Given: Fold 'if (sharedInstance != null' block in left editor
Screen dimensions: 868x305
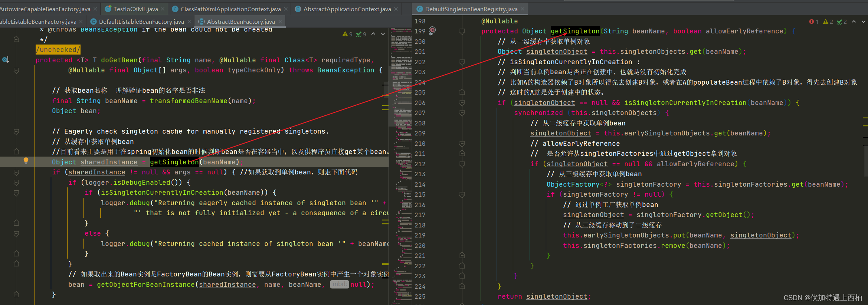Looking at the screenshot, I should 16,172.
